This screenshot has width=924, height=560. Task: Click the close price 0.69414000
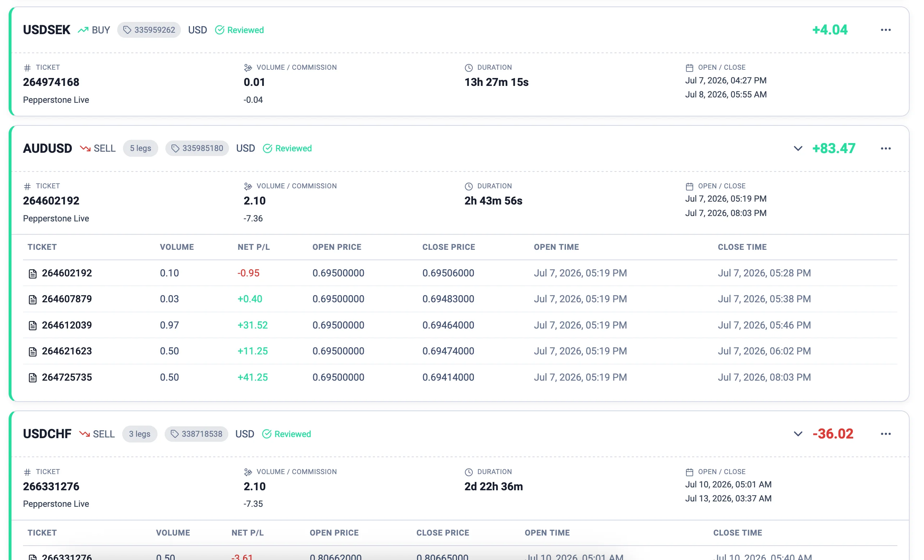point(448,377)
